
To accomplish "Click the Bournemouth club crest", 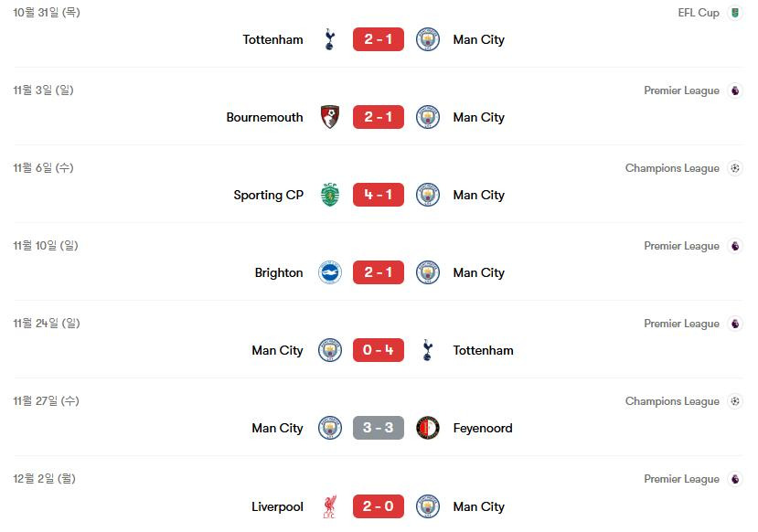I will point(330,117).
